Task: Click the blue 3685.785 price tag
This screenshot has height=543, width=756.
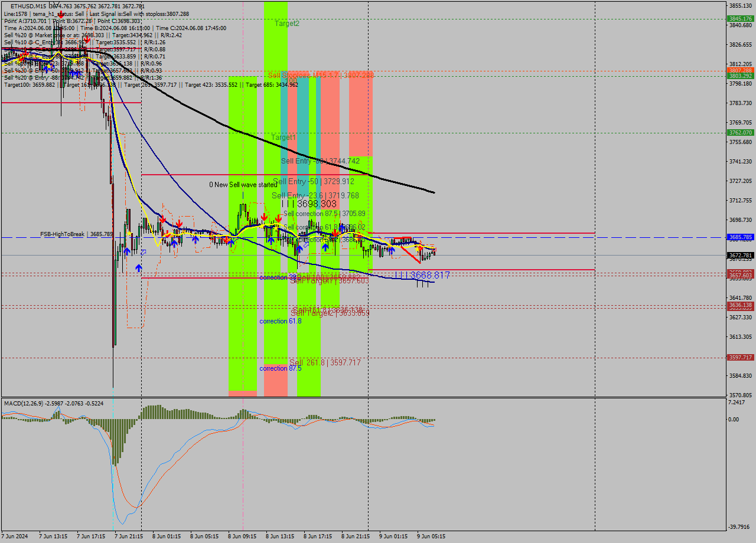Action: (x=740, y=237)
